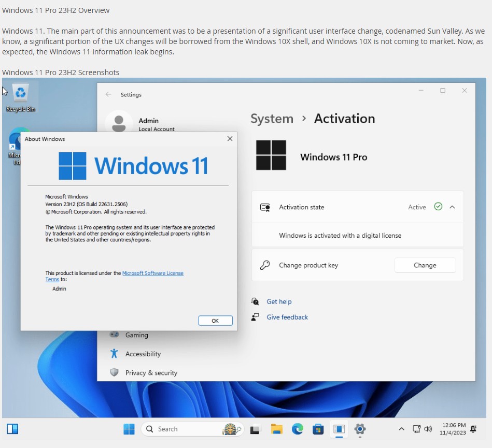Click the System breadcrumb
The image size is (492, 448).
[x=272, y=119]
